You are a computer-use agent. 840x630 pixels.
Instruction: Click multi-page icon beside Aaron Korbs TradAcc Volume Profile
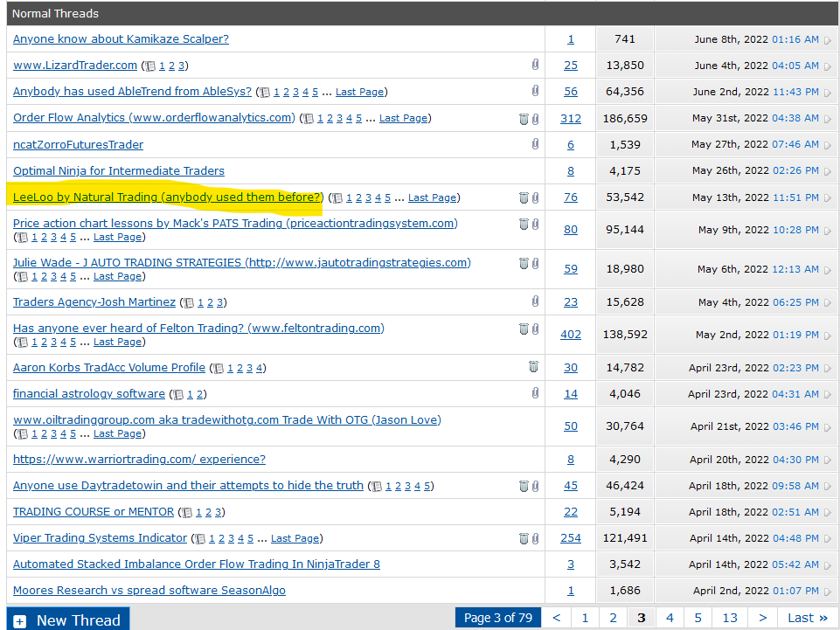click(218, 369)
